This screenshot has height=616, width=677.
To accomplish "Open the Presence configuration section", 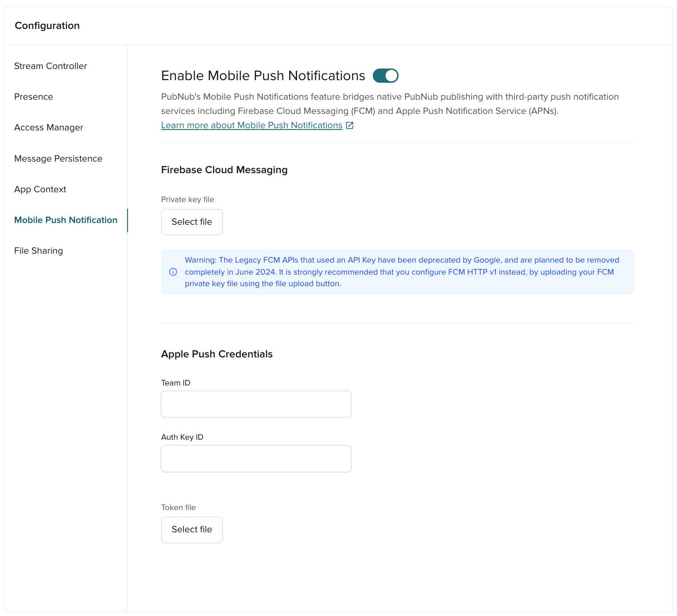I will click(33, 96).
